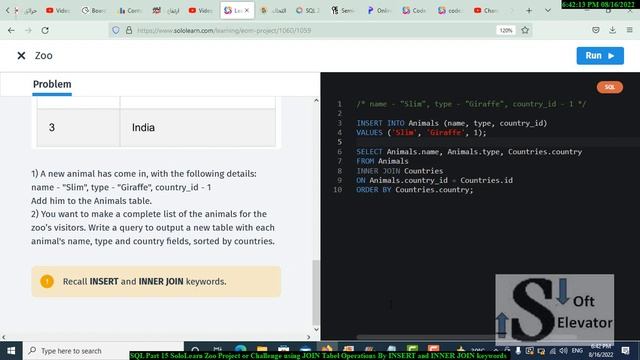
Task: Go back to previous page
Action: [11, 30]
